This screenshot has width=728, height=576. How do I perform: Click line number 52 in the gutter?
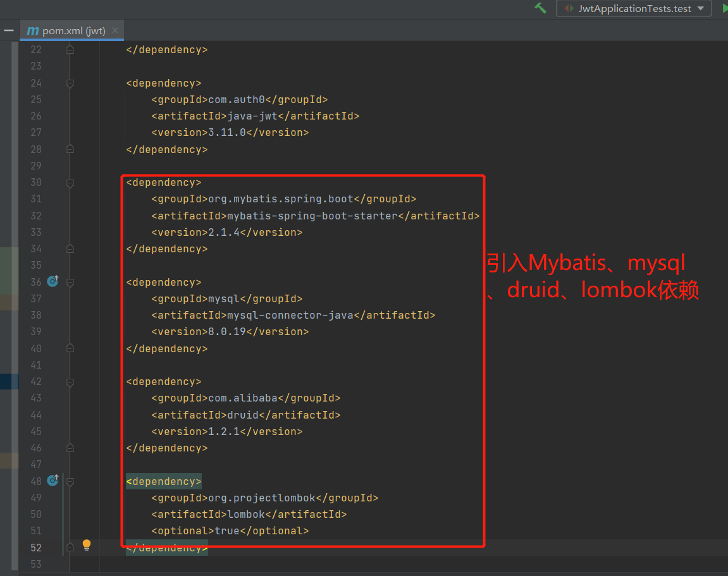36,548
